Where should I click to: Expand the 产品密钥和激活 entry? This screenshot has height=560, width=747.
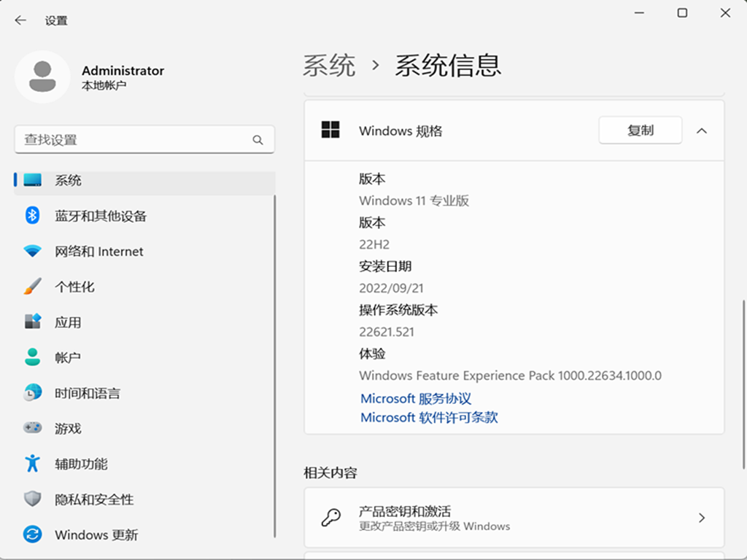click(x=701, y=518)
